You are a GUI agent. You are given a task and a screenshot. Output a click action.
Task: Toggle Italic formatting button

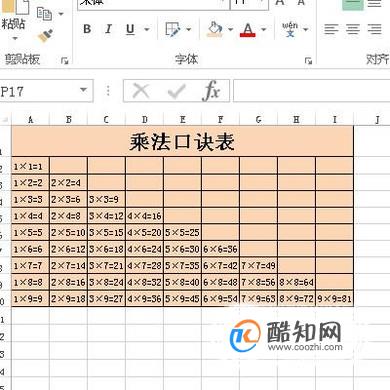(108, 29)
